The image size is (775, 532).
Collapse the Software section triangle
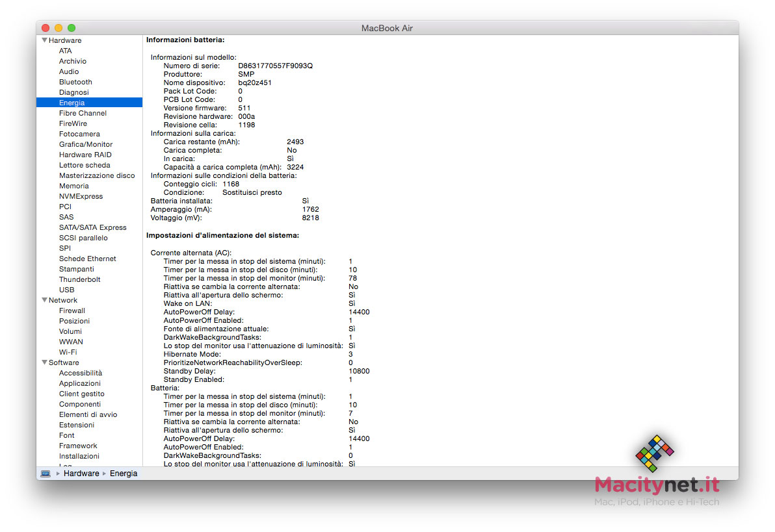pyautogui.click(x=44, y=362)
